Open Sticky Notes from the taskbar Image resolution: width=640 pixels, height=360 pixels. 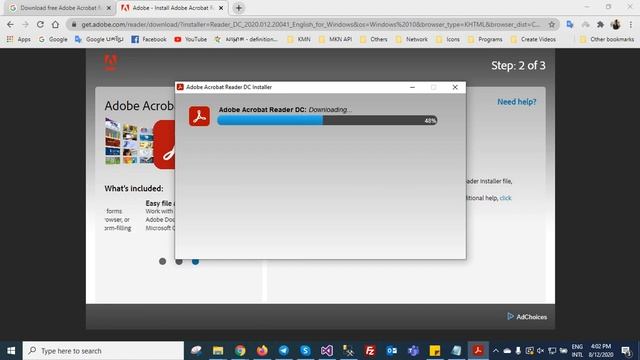(435, 351)
